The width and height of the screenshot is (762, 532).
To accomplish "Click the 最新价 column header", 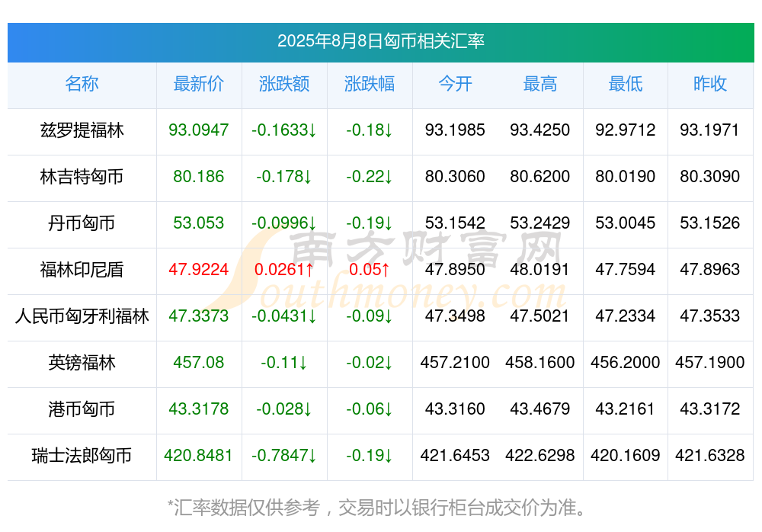I will tap(198, 84).
